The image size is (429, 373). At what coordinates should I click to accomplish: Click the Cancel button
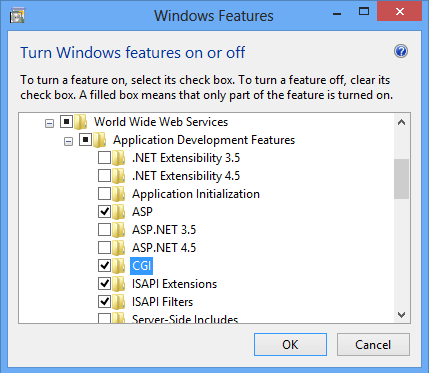(373, 344)
